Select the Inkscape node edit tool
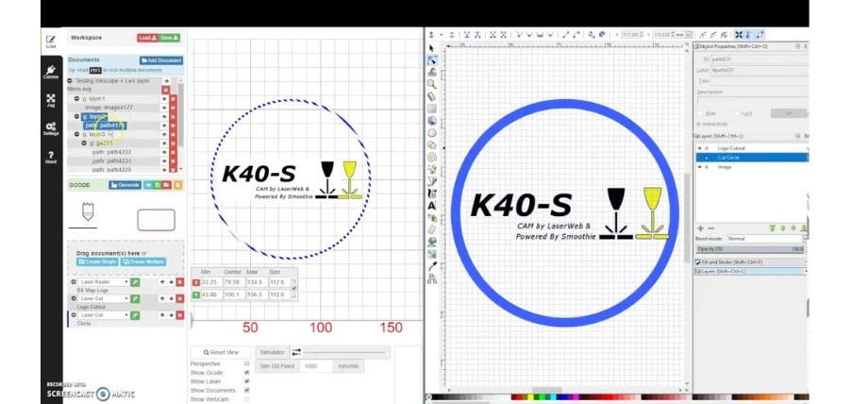The width and height of the screenshot is (868, 404). pos(432,60)
